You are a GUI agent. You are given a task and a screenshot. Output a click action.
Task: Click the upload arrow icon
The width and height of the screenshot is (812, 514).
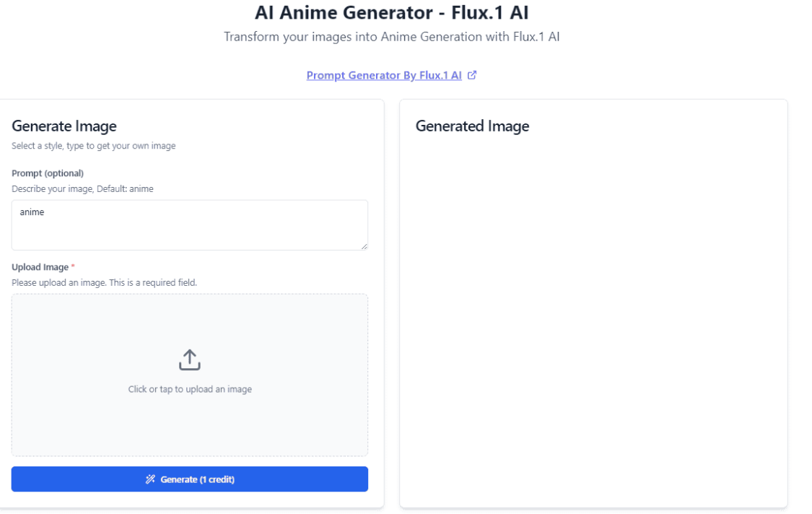point(190,360)
